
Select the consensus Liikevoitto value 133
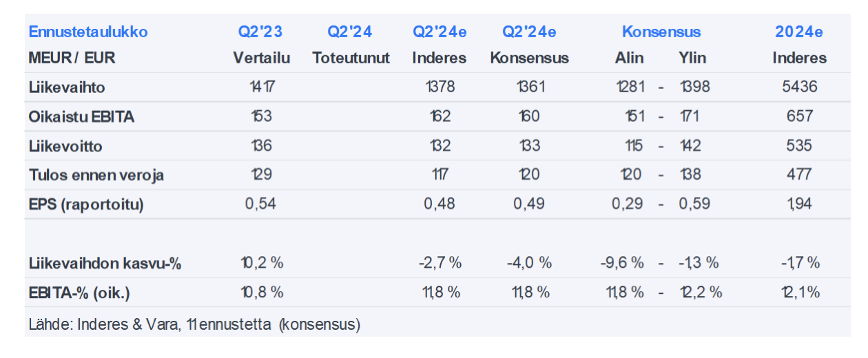529,146
